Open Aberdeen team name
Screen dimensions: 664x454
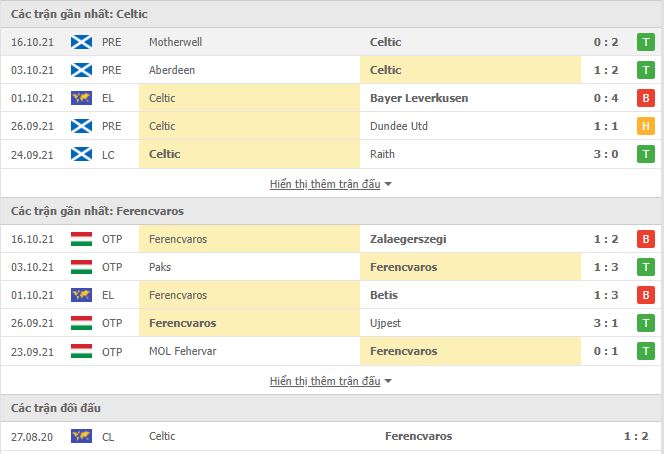point(172,70)
